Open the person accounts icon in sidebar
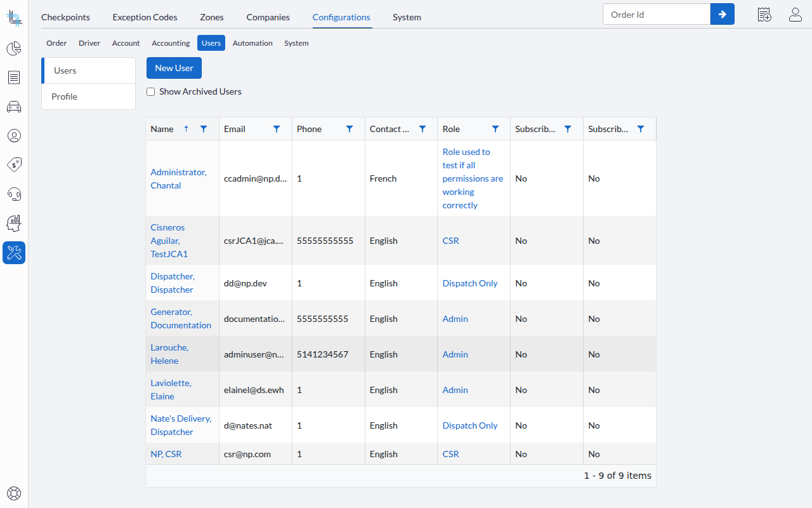 (x=14, y=135)
